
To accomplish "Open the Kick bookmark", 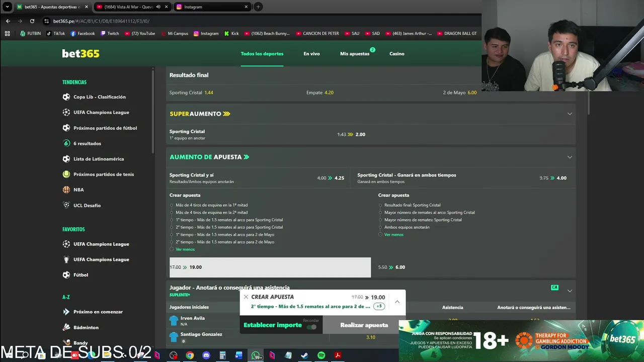I will (231, 34).
